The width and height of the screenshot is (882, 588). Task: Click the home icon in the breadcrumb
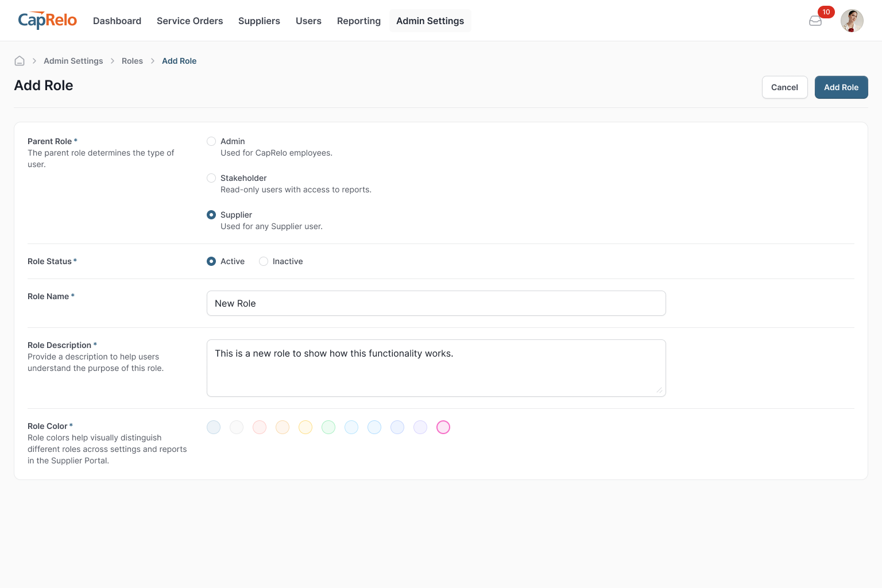[x=20, y=61]
